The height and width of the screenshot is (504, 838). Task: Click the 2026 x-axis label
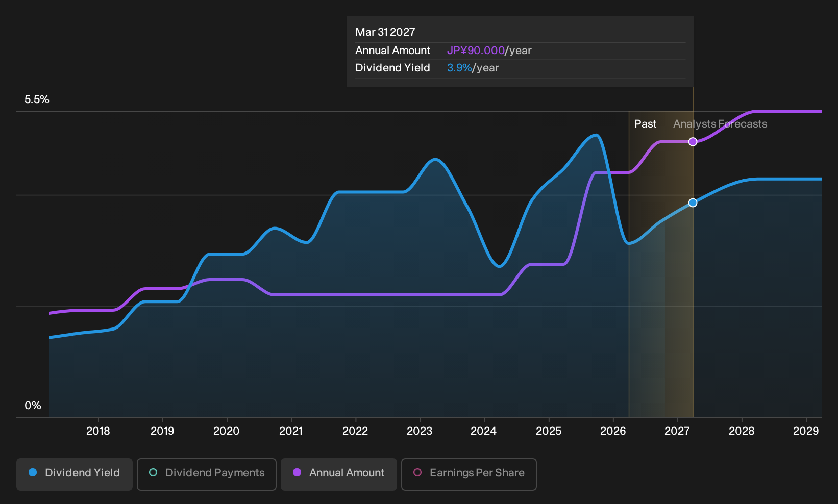[x=613, y=431]
